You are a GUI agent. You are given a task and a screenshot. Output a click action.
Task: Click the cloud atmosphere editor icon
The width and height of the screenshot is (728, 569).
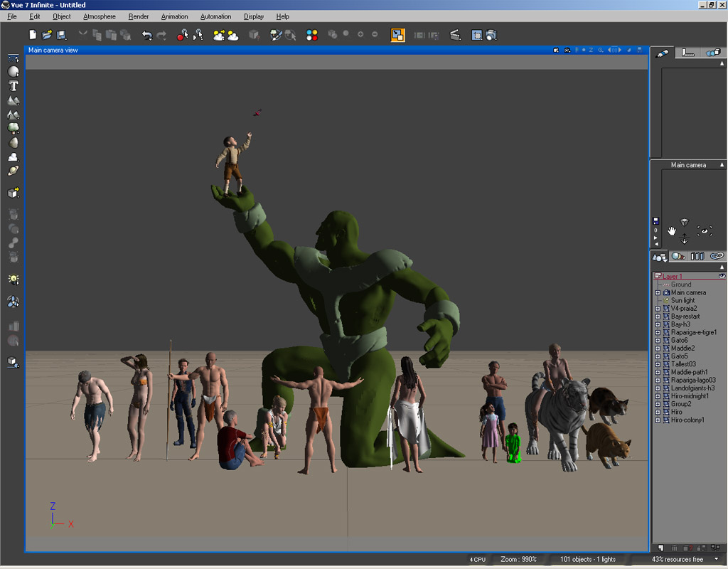[232, 35]
